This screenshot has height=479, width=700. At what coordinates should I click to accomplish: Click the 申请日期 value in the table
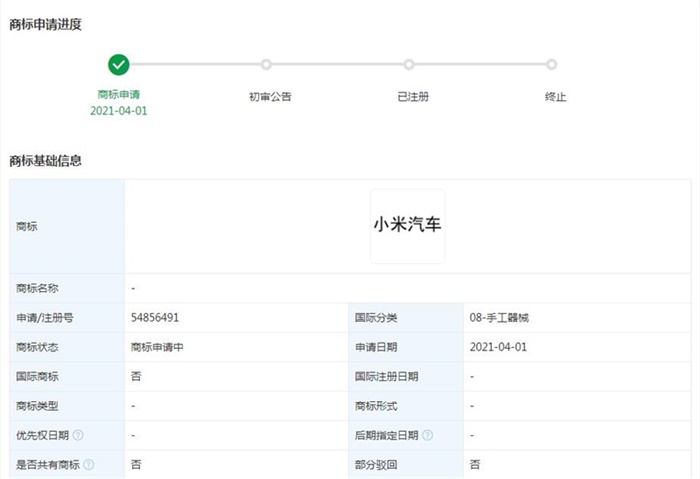tap(498, 347)
